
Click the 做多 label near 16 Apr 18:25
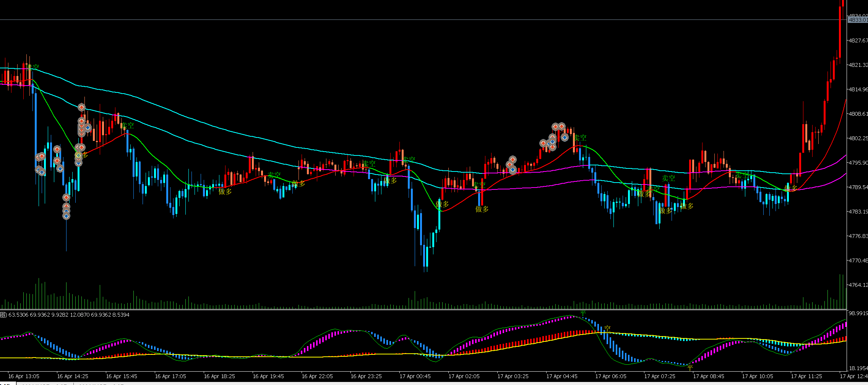click(226, 191)
